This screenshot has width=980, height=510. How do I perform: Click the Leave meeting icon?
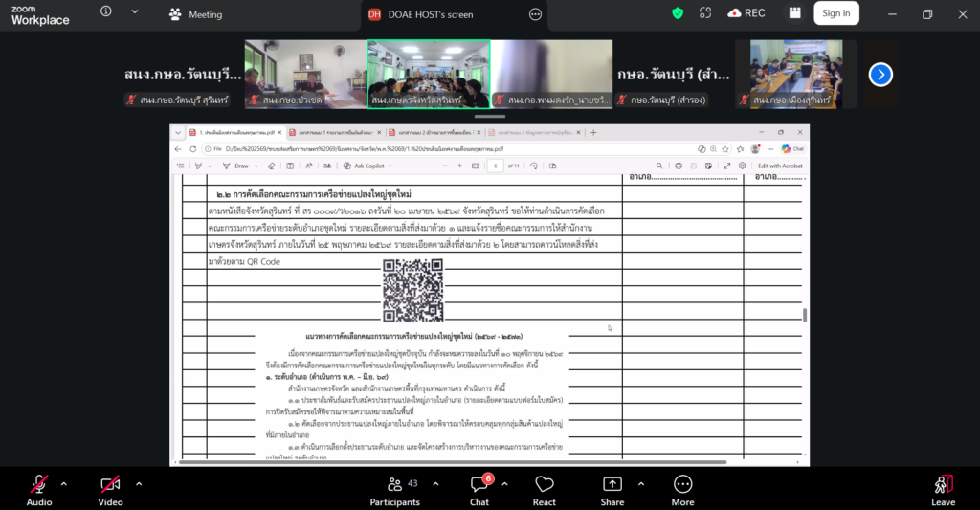[x=943, y=491]
